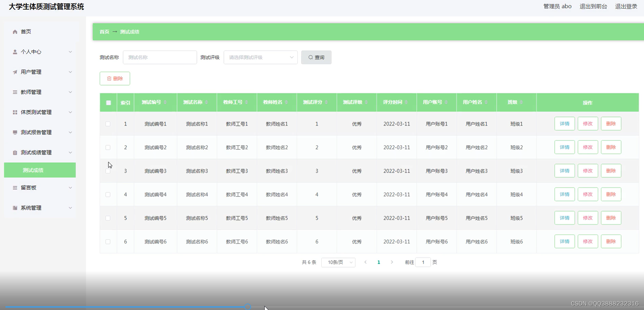Click 退出到前台 in top bar

pyautogui.click(x=593, y=6)
